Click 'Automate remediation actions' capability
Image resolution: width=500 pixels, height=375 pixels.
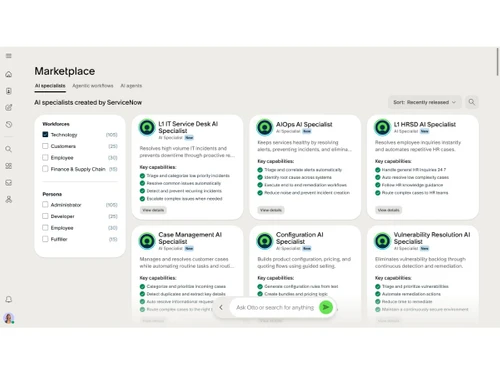click(411, 294)
